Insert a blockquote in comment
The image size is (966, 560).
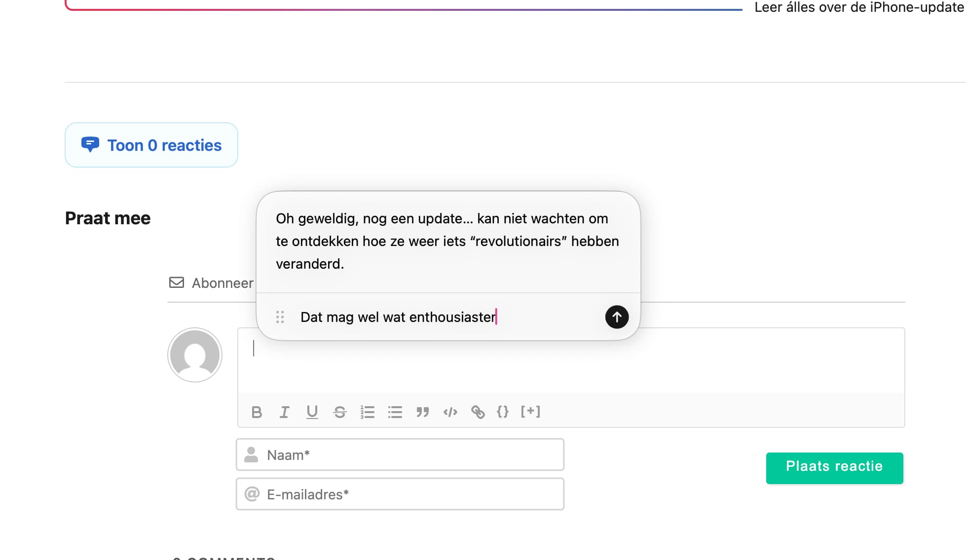coord(422,412)
